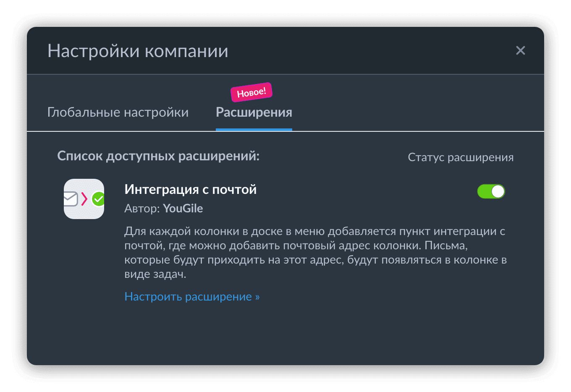Click the Статус расширения column label
Viewport: 571px width, 392px height.
tap(461, 157)
